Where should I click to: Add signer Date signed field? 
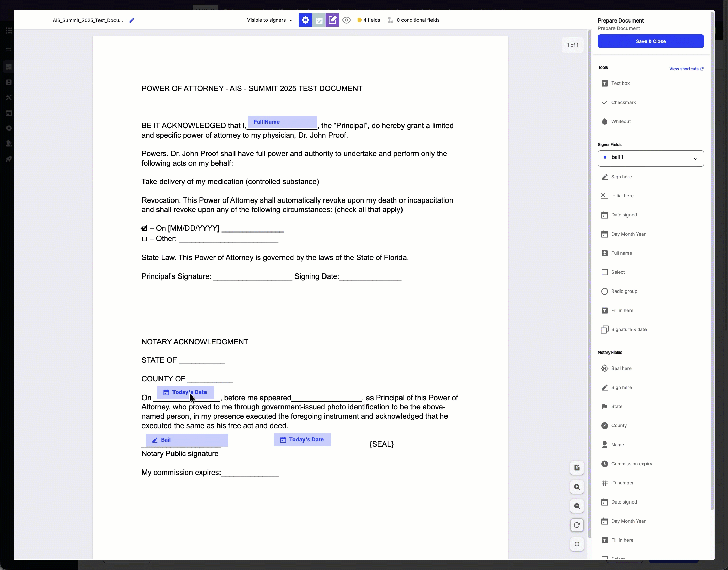[x=651, y=215]
